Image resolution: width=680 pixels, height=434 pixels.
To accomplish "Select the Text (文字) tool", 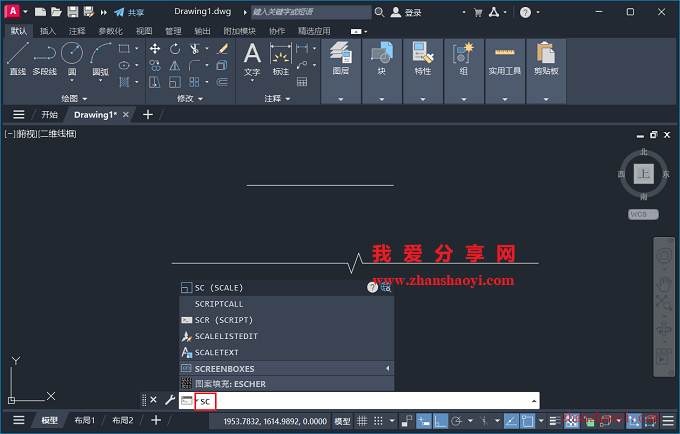I will [x=252, y=60].
